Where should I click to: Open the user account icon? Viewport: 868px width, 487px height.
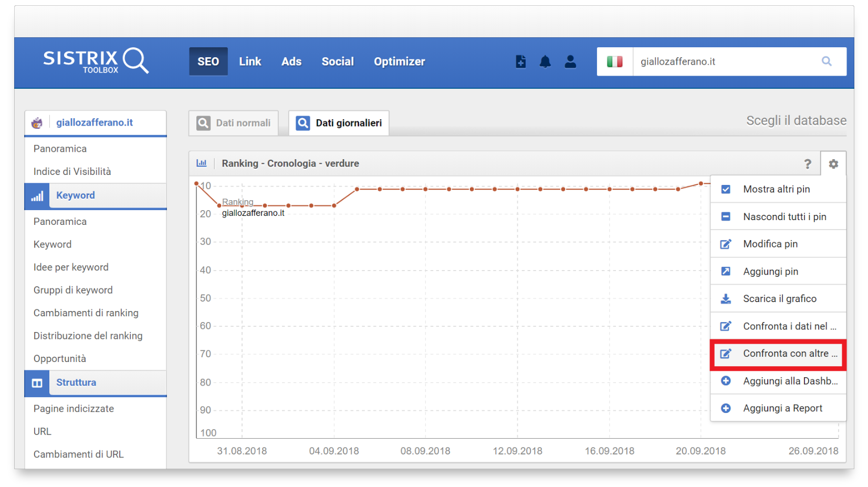pyautogui.click(x=570, y=61)
